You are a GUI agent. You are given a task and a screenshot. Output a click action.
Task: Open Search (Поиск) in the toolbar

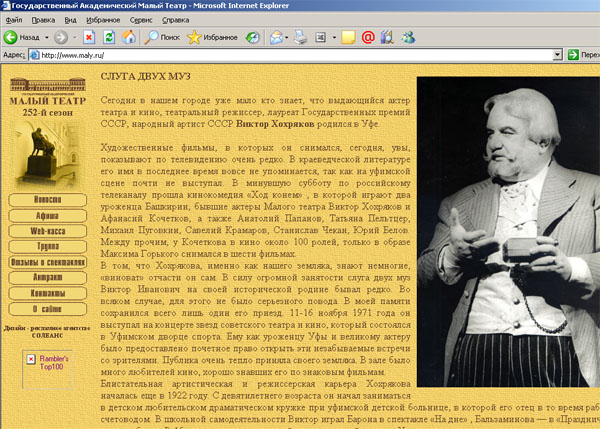pos(162,37)
